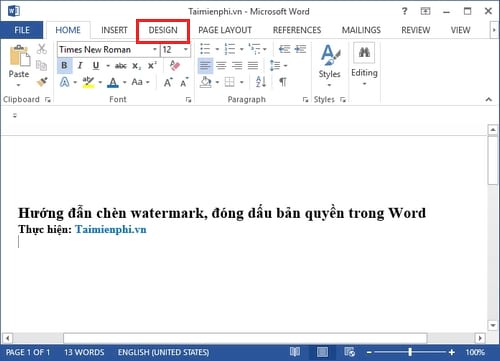Click PAGE 1 OF 1 status
This screenshot has width=500, height=361.
pyautogui.click(x=28, y=352)
